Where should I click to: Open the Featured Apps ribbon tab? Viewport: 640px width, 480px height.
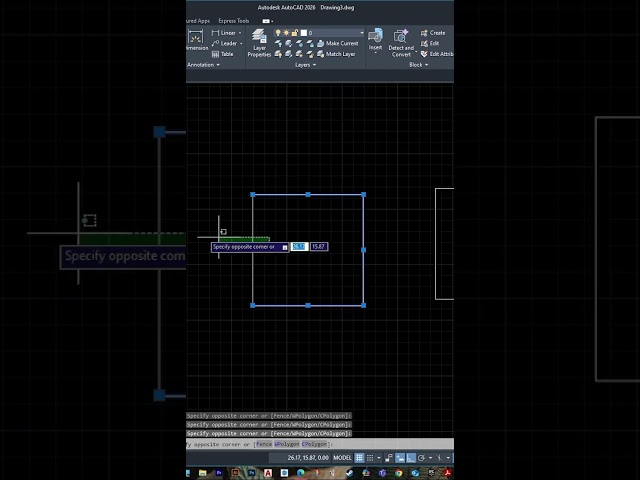pos(198,21)
